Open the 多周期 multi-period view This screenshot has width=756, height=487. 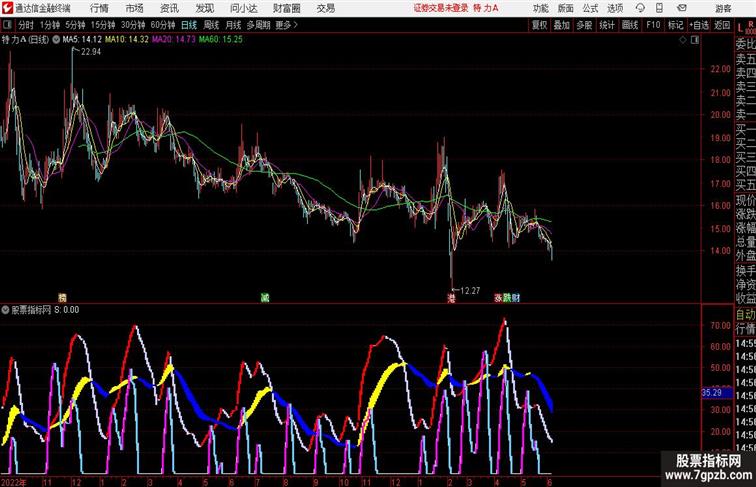click(x=259, y=25)
